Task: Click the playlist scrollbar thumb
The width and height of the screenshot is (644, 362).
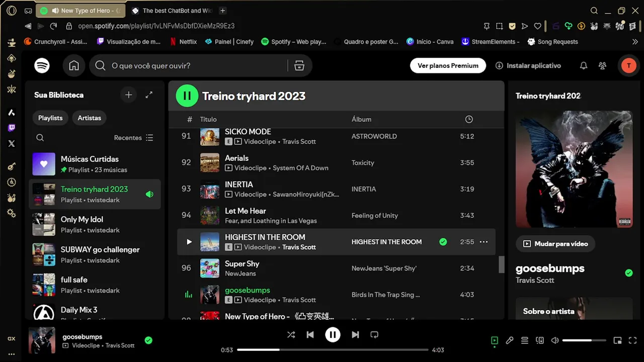Action: [501, 264]
